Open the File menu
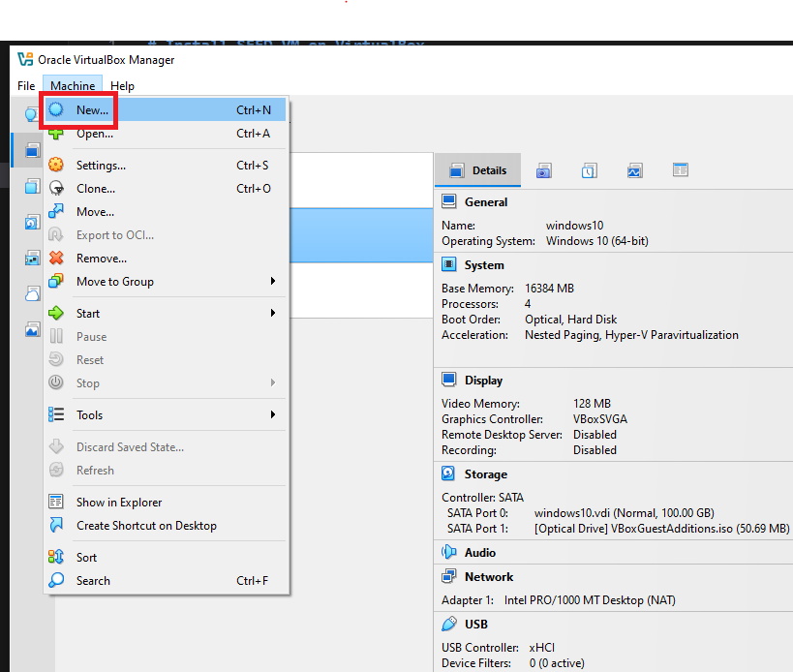The image size is (793, 672). pyautogui.click(x=25, y=85)
